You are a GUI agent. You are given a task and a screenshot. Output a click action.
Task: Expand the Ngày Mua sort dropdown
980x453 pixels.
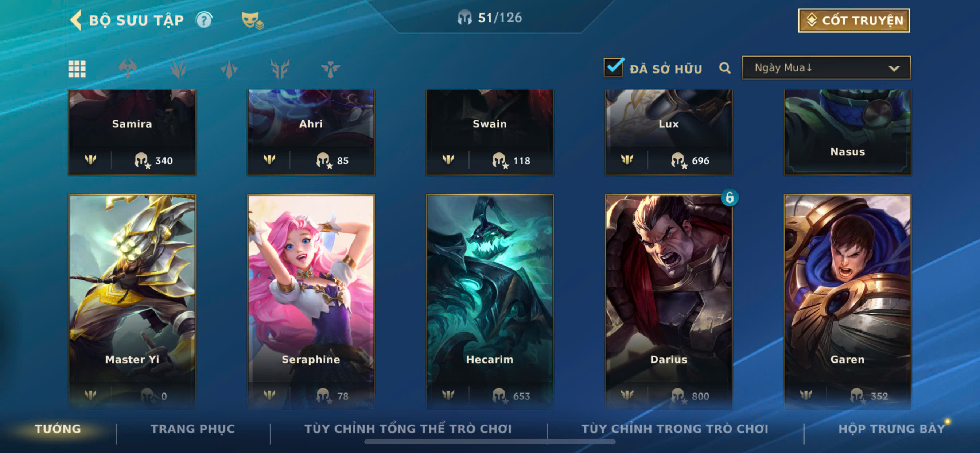coord(826,68)
